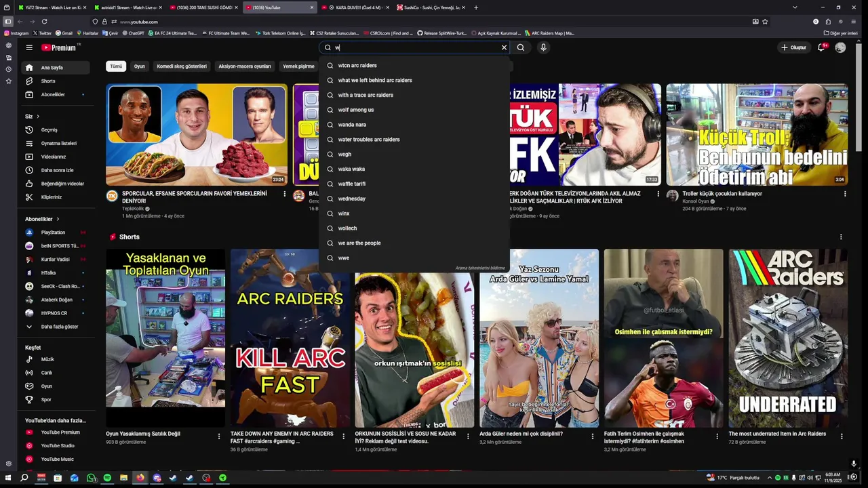
Task: Open YouTube Studio in the sidebar
Action: (56, 446)
